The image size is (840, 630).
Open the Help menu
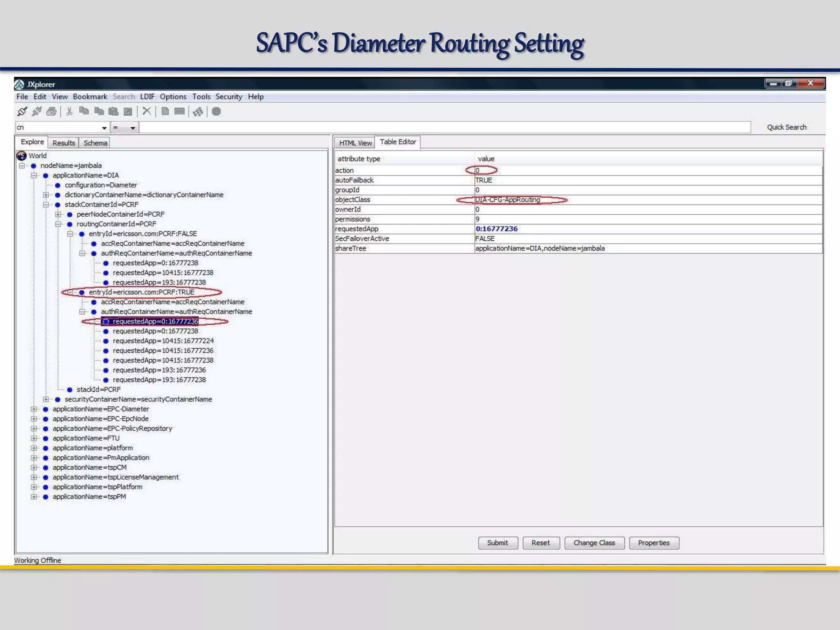pyautogui.click(x=256, y=97)
